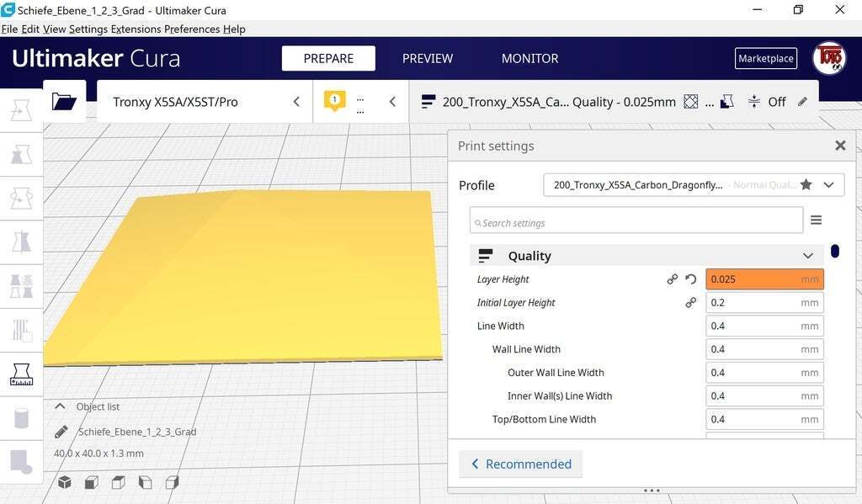862x504 pixels.
Task: Click the pencil icon in print settings bar
Action: pos(802,102)
